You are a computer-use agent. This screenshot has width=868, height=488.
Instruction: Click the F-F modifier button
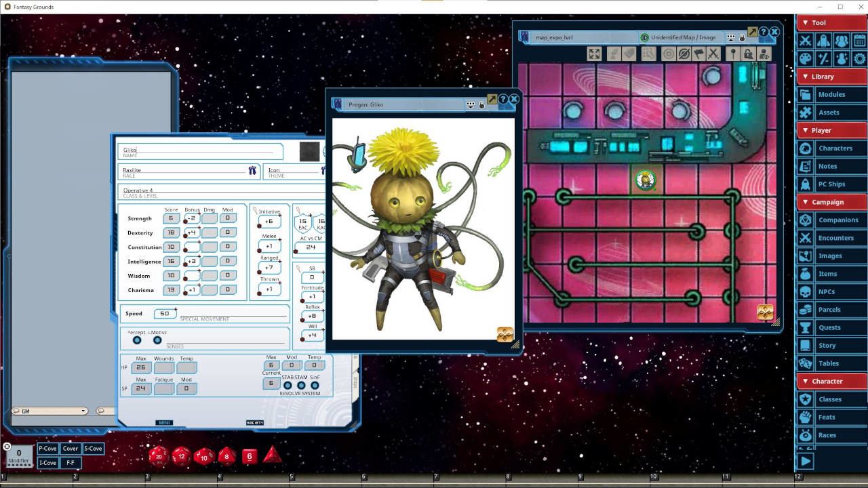click(x=71, y=463)
